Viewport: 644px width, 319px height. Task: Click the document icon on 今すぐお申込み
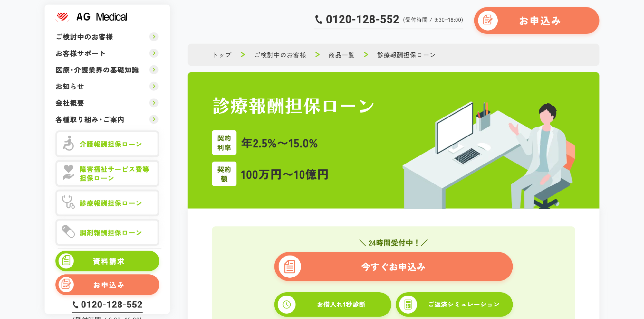(x=290, y=267)
